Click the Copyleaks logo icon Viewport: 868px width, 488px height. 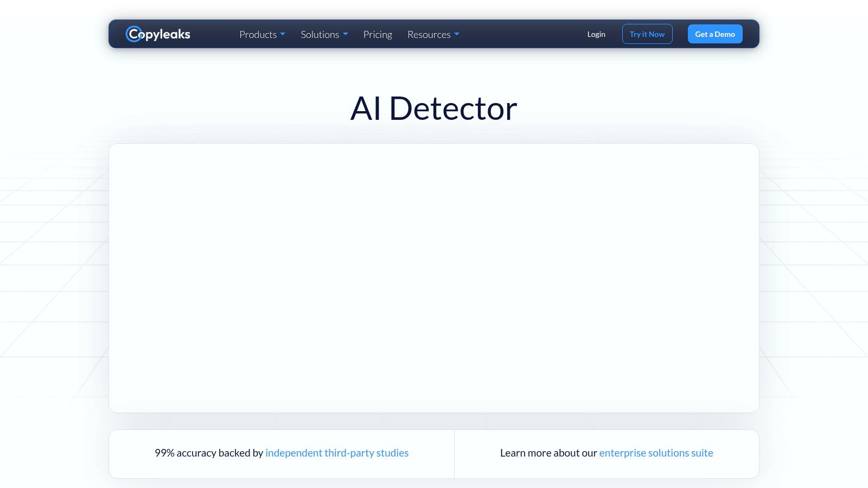click(x=133, y=34)
